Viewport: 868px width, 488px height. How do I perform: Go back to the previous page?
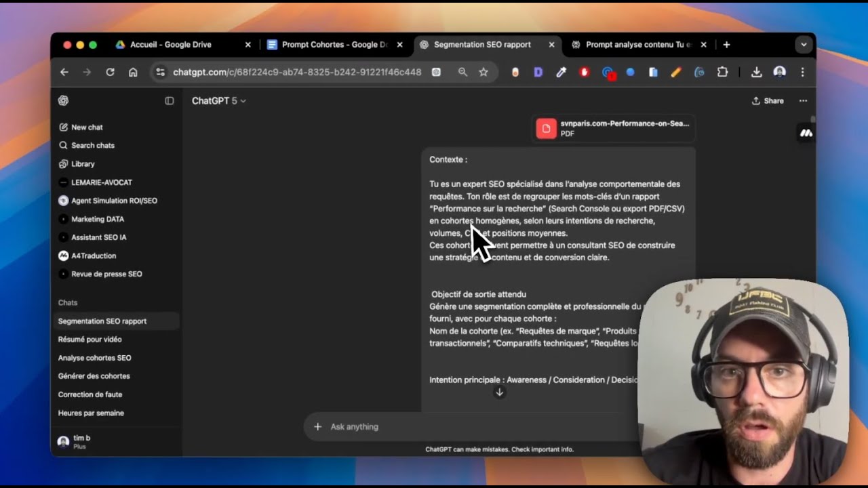pyautogui.click(x=64, y=72)
